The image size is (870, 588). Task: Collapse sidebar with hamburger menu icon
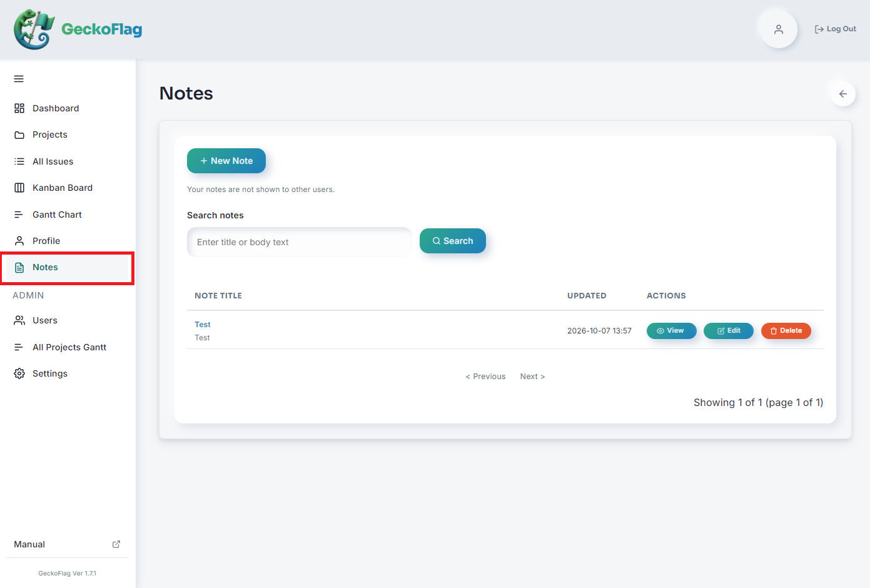(19, 79)
